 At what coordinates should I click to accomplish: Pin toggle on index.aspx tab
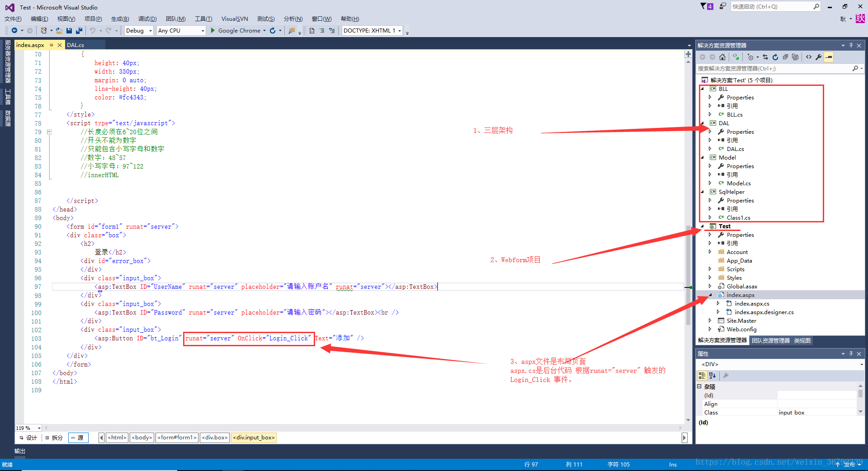pos(52,45)
